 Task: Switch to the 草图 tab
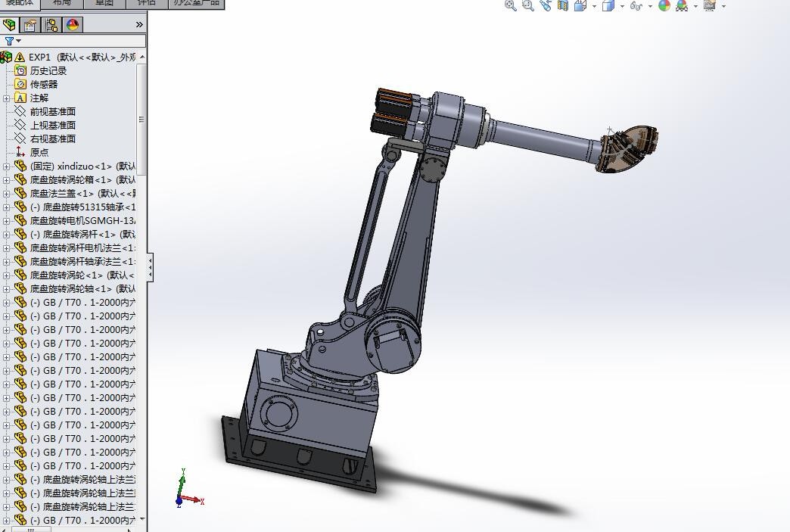tap(104, 3)
